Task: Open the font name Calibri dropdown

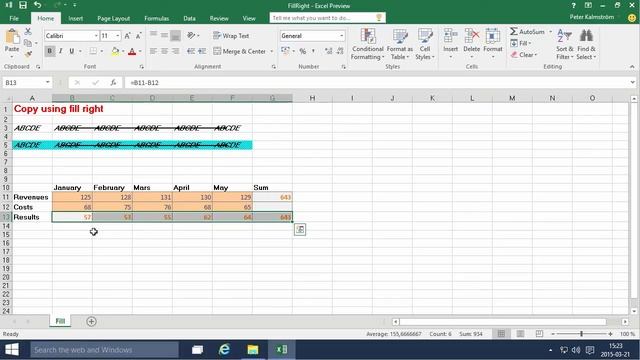Action: (96, 36)
